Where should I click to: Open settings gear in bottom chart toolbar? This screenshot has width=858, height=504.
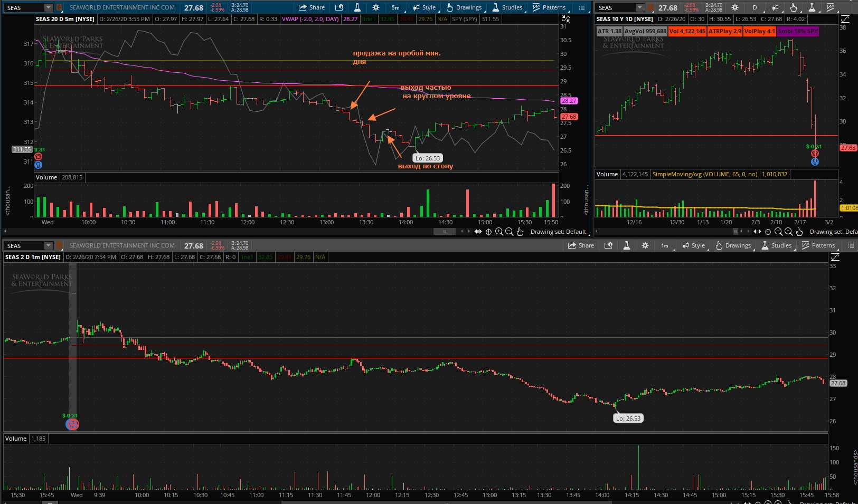[x=645, y=245]
